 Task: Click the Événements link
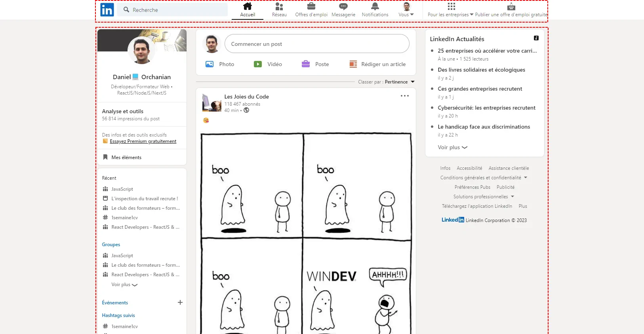(115, 303)
